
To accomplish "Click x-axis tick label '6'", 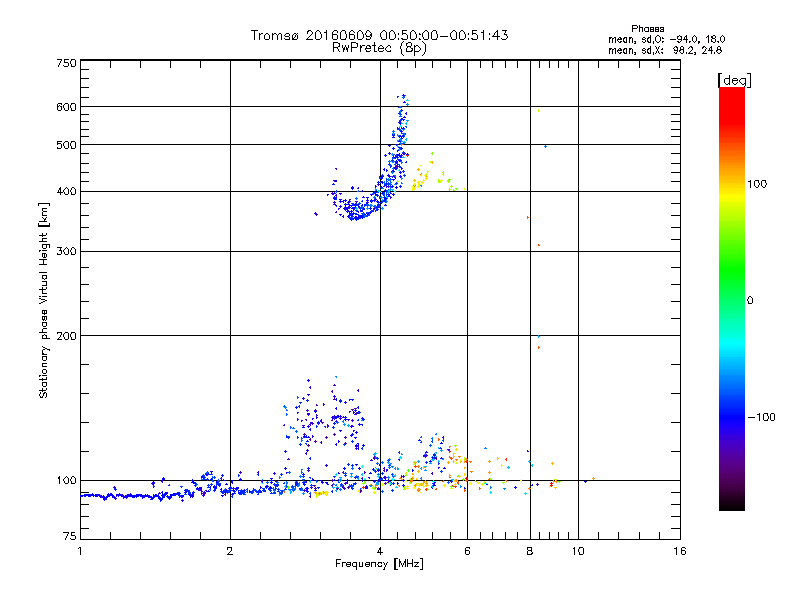I will [x=467, y=551].
